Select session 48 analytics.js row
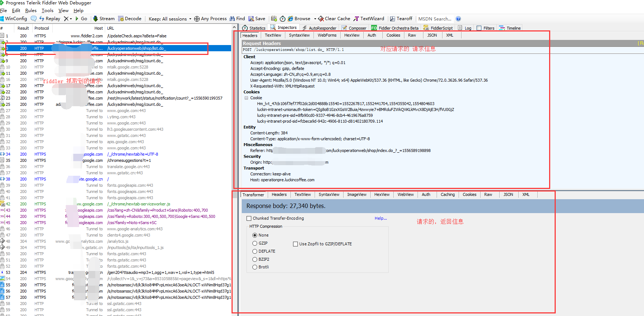The image size is (644, 316). click(116, 241)
